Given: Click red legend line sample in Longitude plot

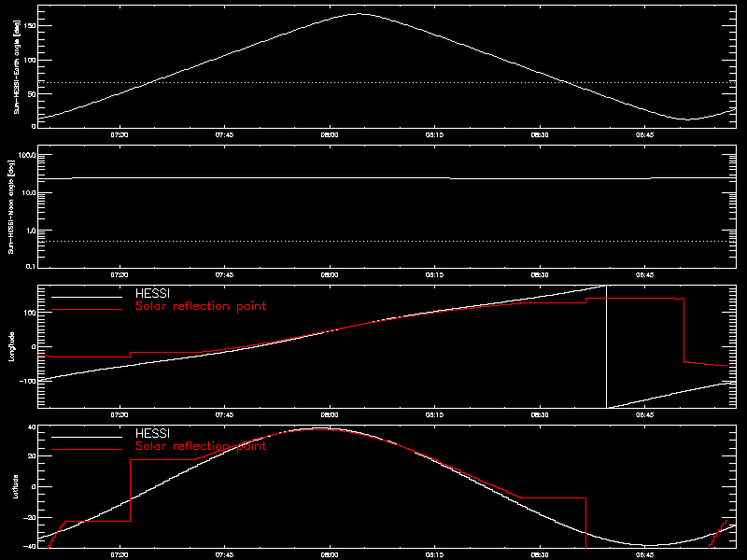Looking at the screenshot, I should coord(87,310).
